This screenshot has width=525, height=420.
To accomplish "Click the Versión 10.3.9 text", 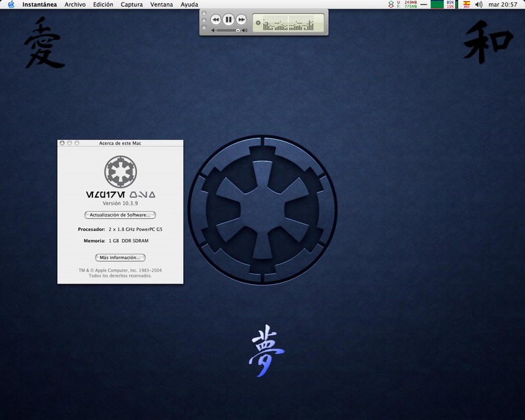I will pos(120,203).
